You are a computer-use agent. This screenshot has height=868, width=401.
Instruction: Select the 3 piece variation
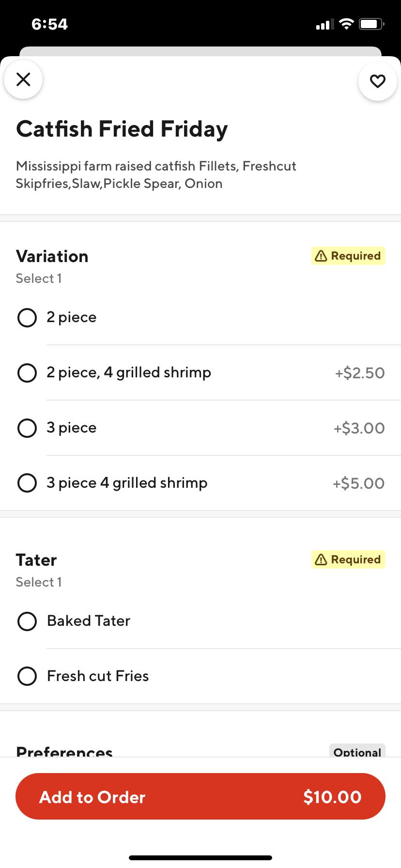pos(27,428)
